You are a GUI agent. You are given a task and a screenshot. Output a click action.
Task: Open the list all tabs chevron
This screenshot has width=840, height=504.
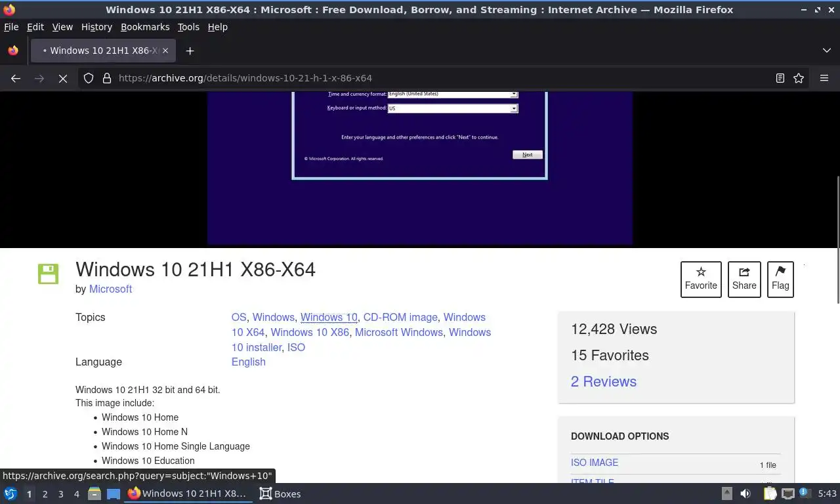click(x=826, y=51)
